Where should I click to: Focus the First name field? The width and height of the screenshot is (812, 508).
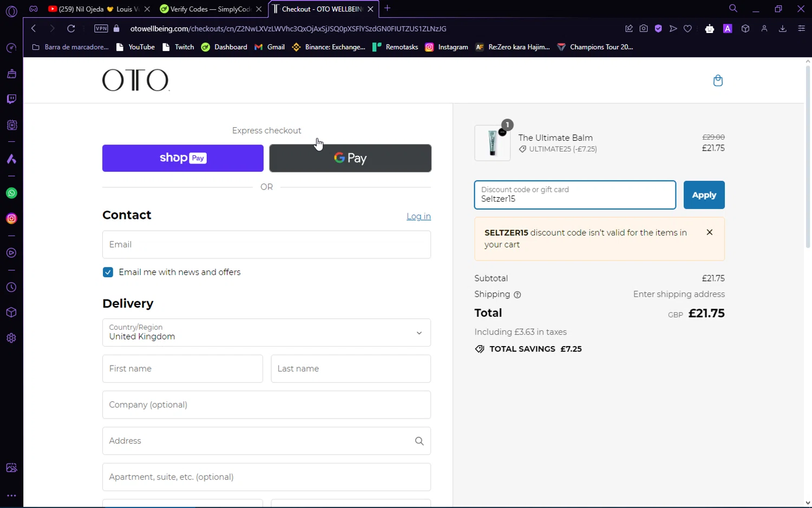(x=182, y=369)
